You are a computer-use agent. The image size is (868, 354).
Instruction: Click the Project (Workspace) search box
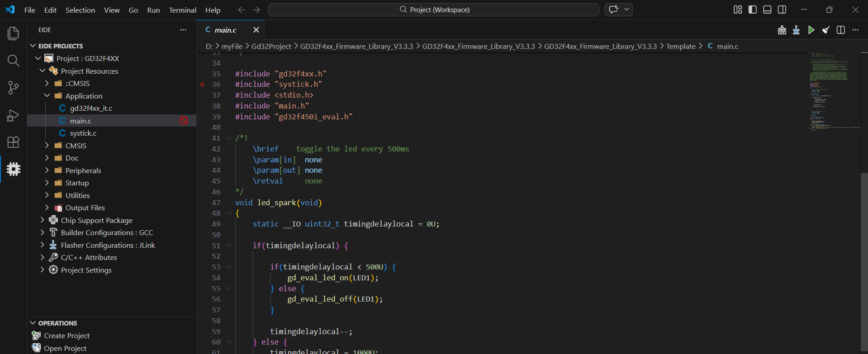[x=433, y=9]
